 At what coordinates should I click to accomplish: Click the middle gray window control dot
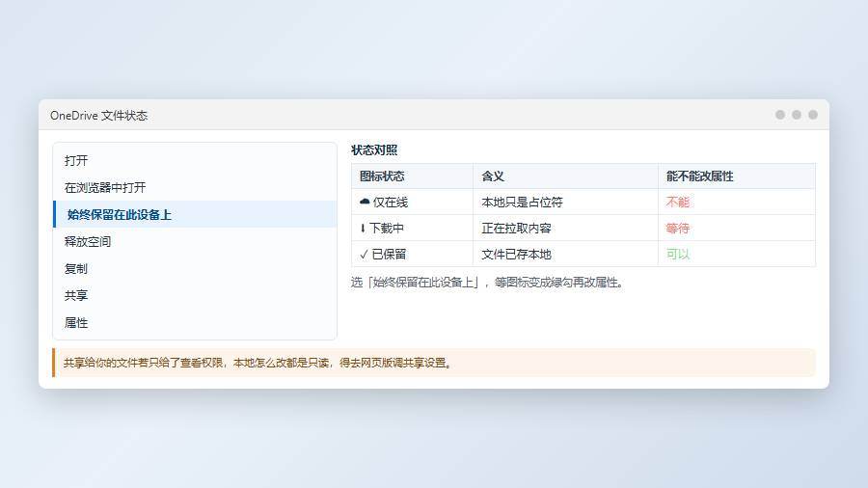pos(797,115)
